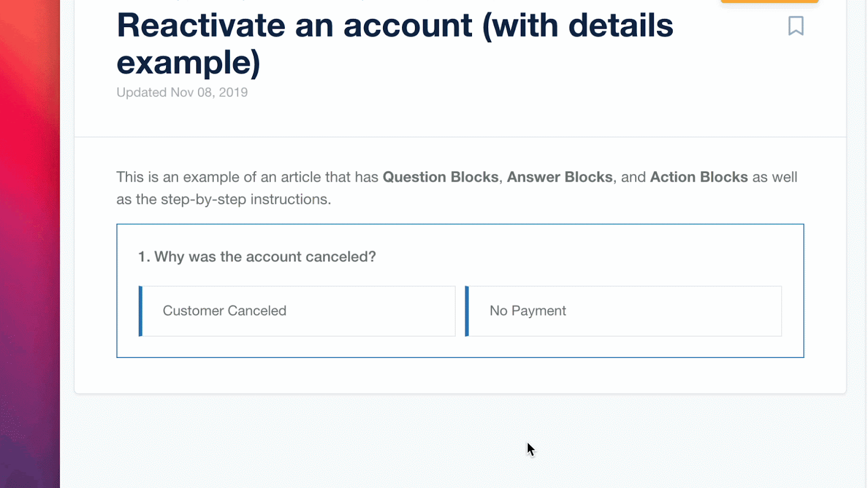Click the Updated Nov 08, 2019 date
Viewport: 868px width, 488px height.
182,92
